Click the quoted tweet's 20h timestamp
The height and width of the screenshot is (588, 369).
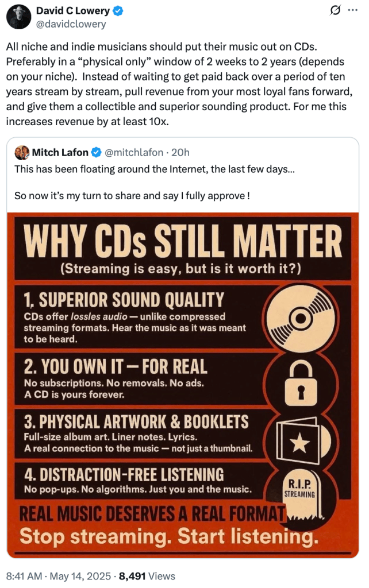tap(180, 152)
